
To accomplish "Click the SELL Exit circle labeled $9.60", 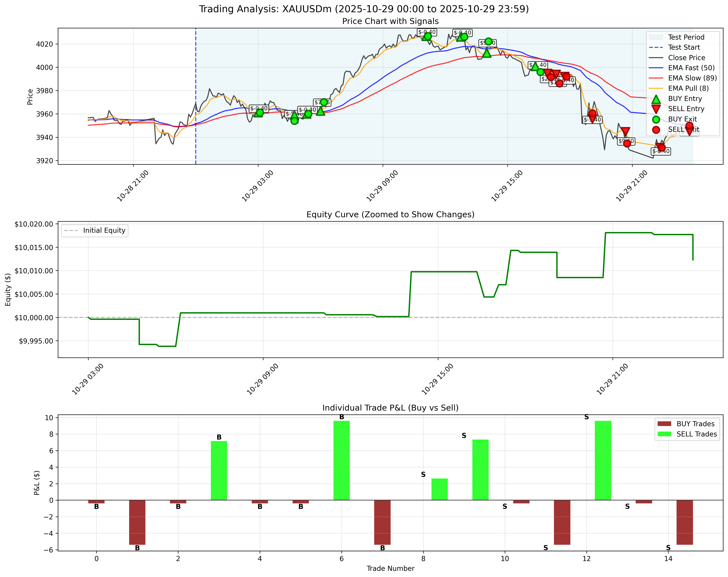I will pos(627,143).
